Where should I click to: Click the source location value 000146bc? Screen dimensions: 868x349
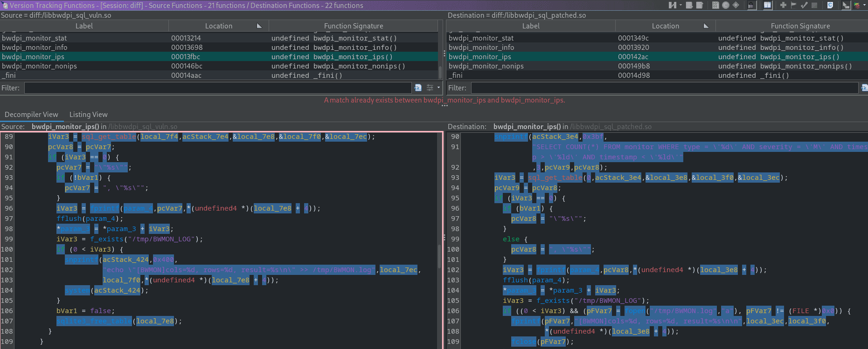(187, 66)
